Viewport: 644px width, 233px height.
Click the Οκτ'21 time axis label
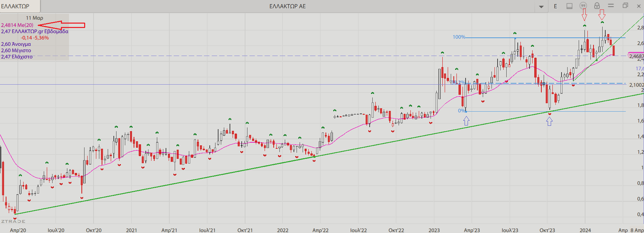pyautogui.click(x=245, y=230)
